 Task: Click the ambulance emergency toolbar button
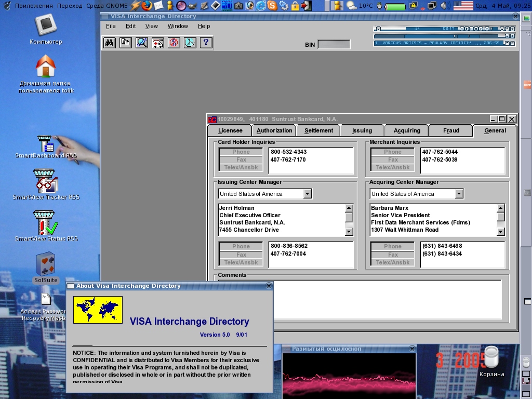[158, 43]
